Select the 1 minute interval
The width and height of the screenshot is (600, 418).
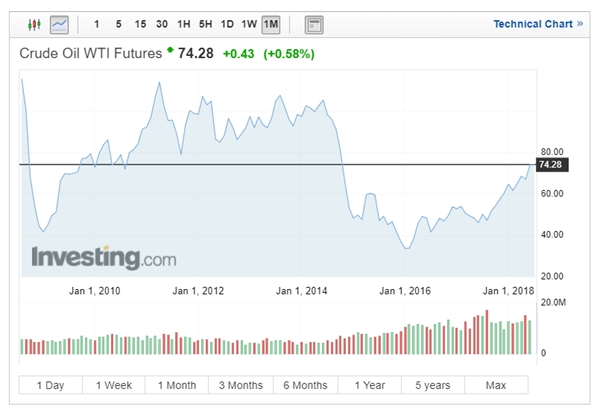coord(96,23)
